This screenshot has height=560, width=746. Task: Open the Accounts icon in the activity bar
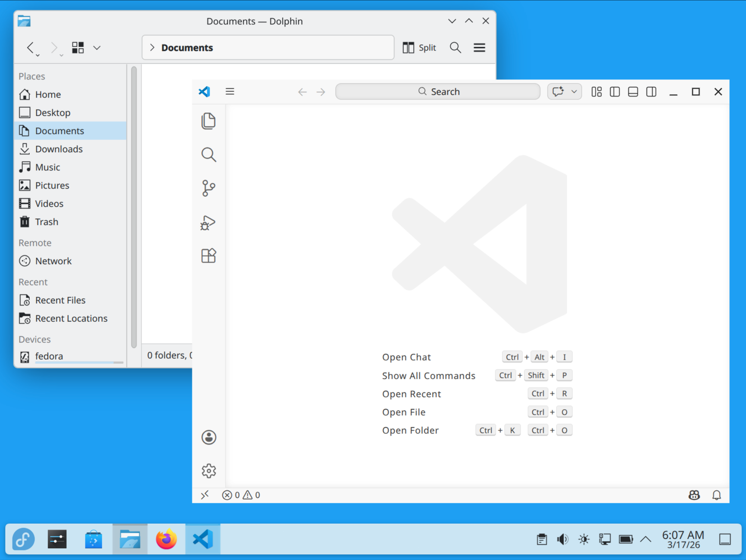[208, 437]
